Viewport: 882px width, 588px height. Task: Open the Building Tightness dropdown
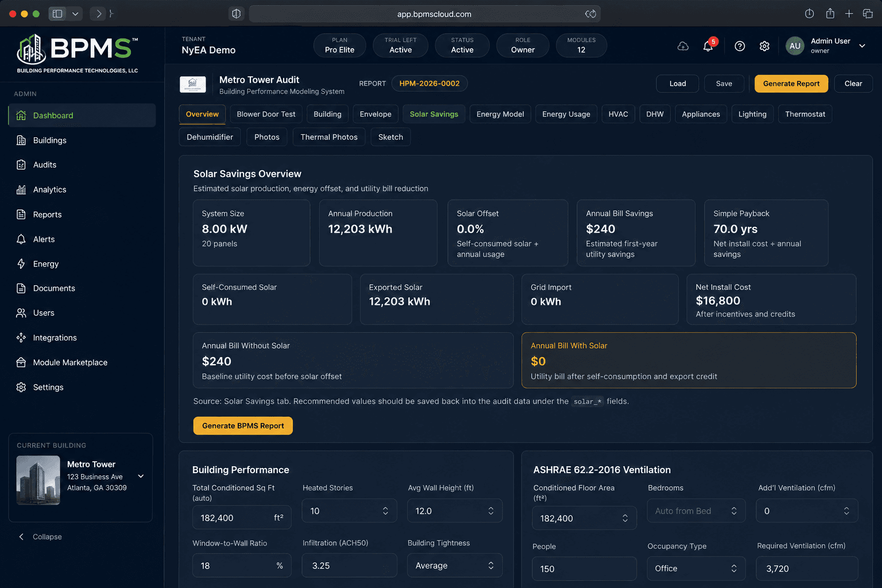coord(455,566)
